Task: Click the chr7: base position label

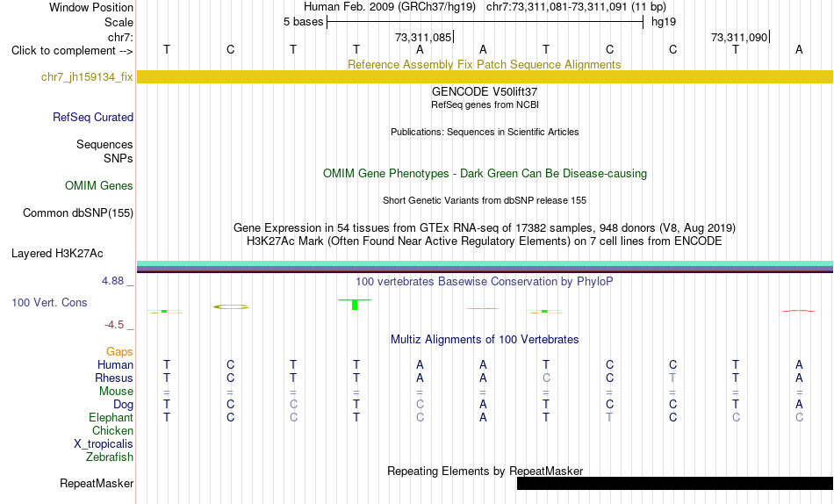Action: [x=121, y=37]
